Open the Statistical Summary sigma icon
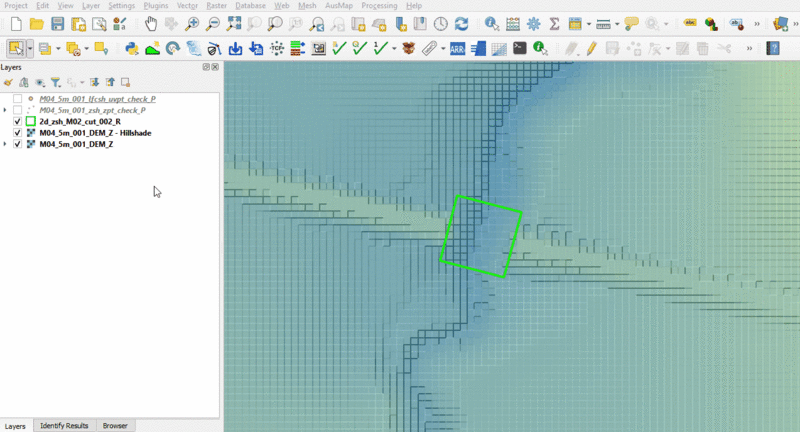 click(554, 23)
